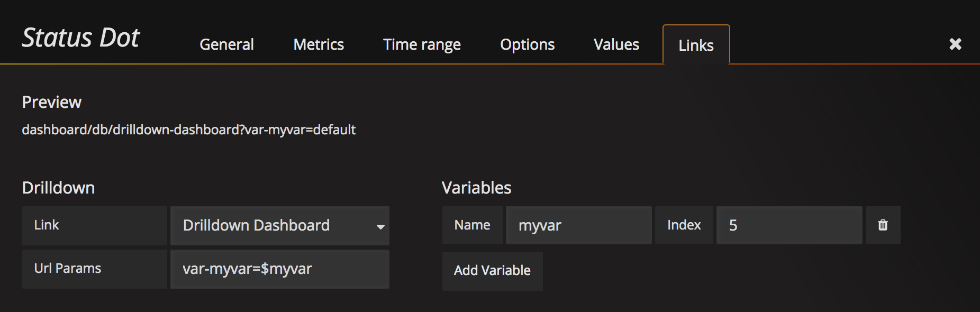Close the Status Dot panel editor
This screenshot has height=312, width=980.
pyautogui.click(x=955, y=44)
